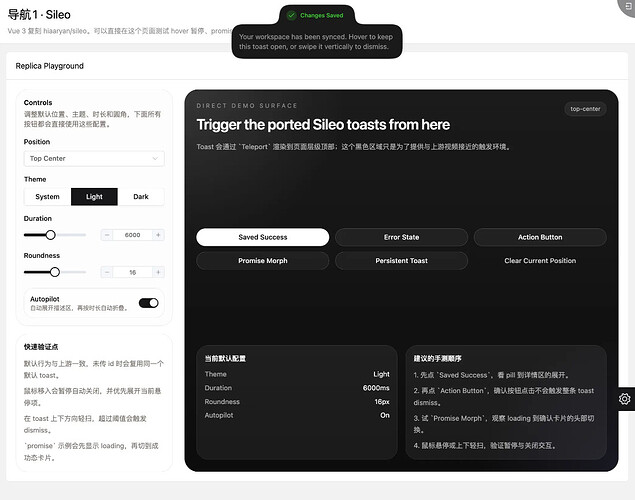This screenshot has height=500, width=635.
Task: Increase Duration with the plus stepper
Action: (x=158, y=235)
